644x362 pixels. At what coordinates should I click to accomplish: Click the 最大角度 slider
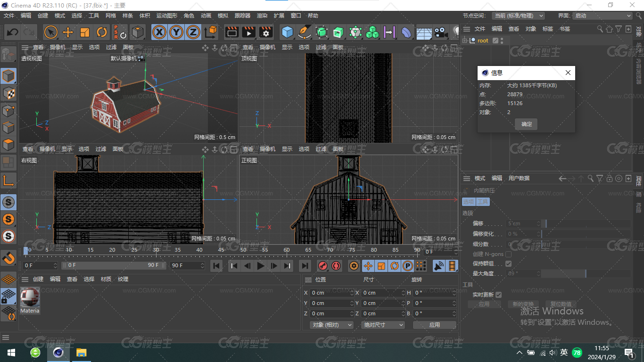point(586,273)
